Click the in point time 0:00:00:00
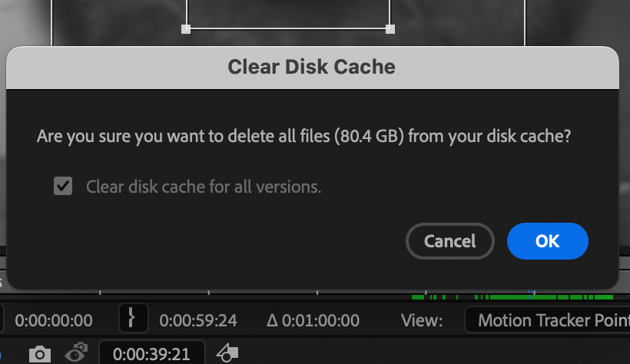630x364 pixels. (x=54, y=320)
